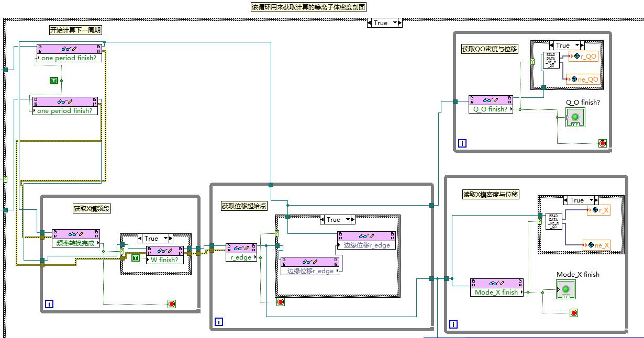Click the Mode_X finish Boolean indicator terminal
644x338 pixels.
[565, 289]
